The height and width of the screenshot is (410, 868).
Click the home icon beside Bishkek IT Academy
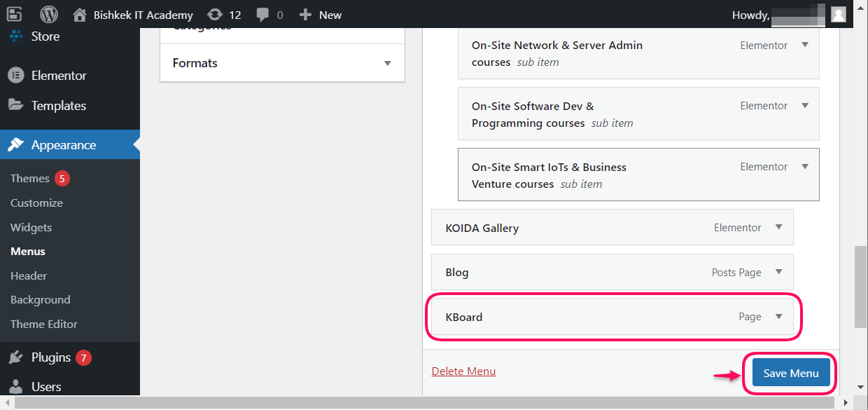[80, 14]
